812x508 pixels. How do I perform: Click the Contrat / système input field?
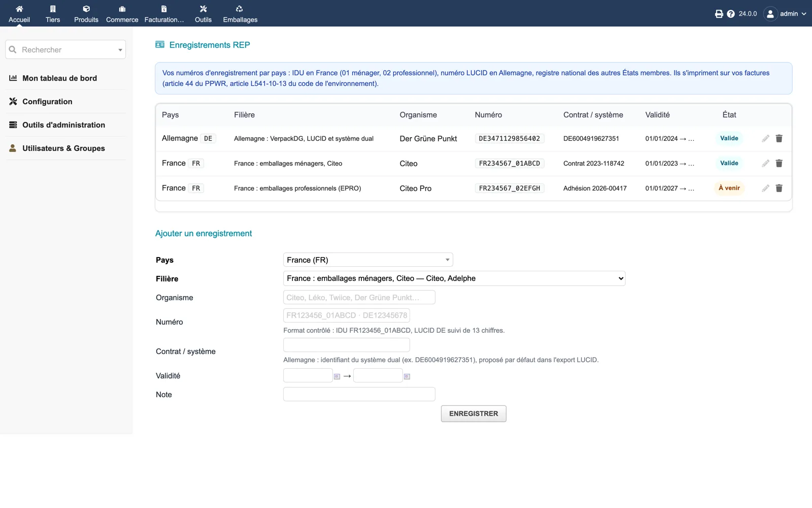tap(347, 345)
